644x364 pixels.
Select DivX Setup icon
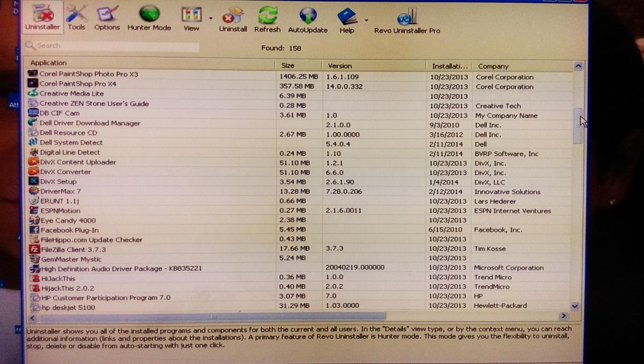[34, 181]
